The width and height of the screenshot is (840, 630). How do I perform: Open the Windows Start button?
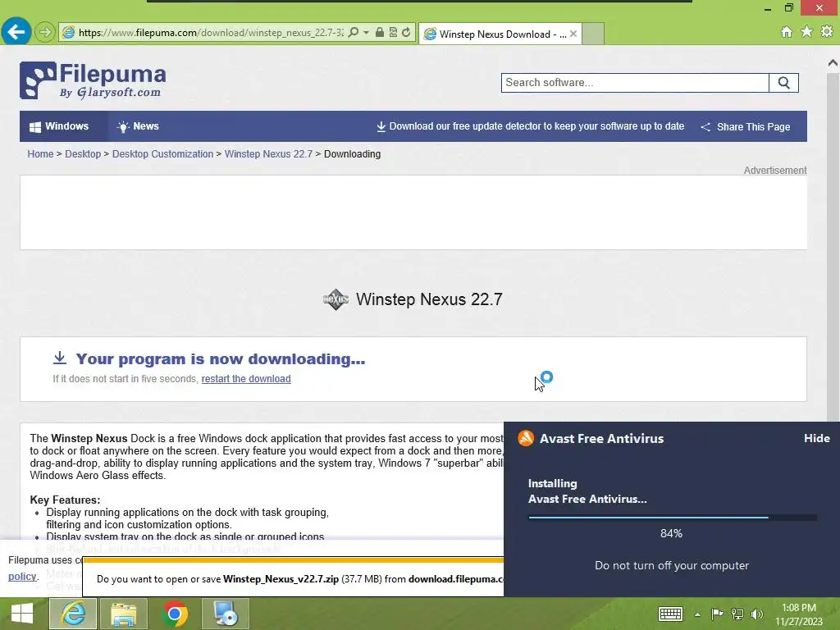pyautogui.click(x=22, y=614)
